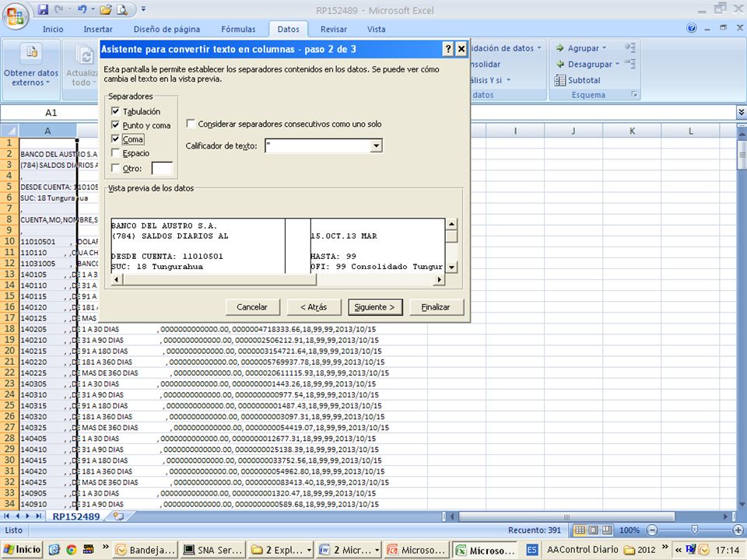Click the Select All corner of the worksheet
The image size is (747, 560).
click(9, 131)
